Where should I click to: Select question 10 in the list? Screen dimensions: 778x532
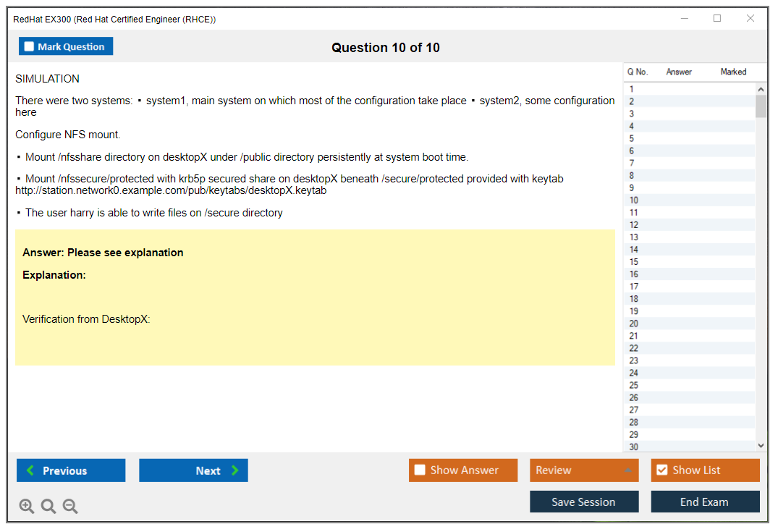[x=634, y=200]
